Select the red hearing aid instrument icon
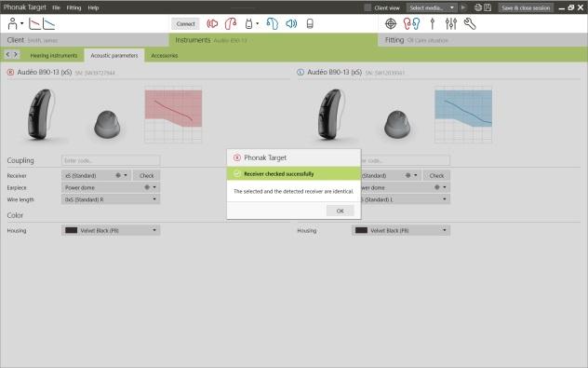Image resolution: width=588 pixels, height=368 pixels. [x=231, y=23]
